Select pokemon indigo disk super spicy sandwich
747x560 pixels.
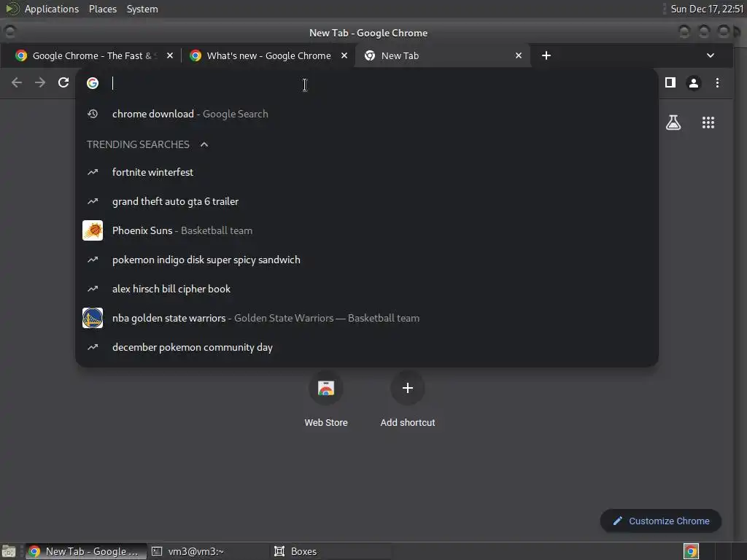(x=367, y=260)
